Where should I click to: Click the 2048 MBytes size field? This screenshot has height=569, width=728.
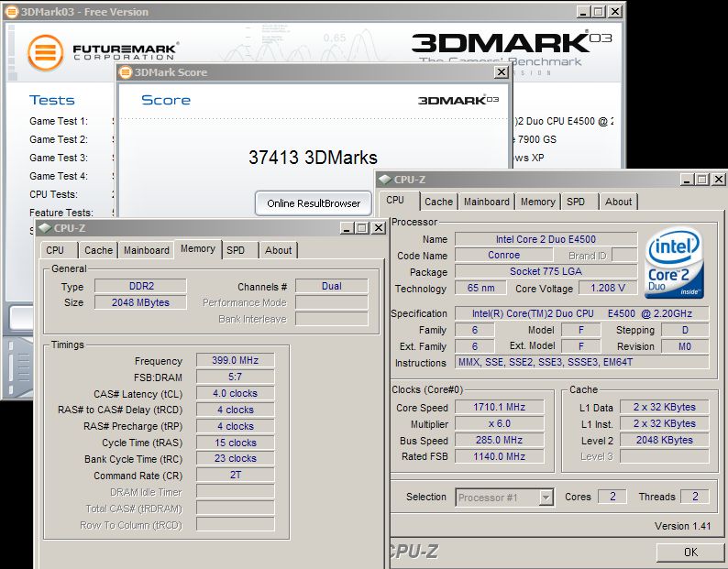pyautogui.click(x=140, y=302)
